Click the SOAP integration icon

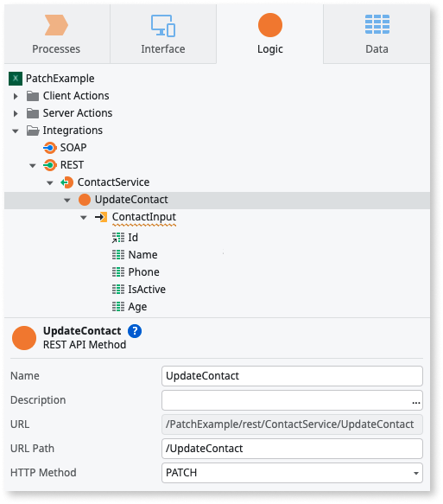coord(50,148)
